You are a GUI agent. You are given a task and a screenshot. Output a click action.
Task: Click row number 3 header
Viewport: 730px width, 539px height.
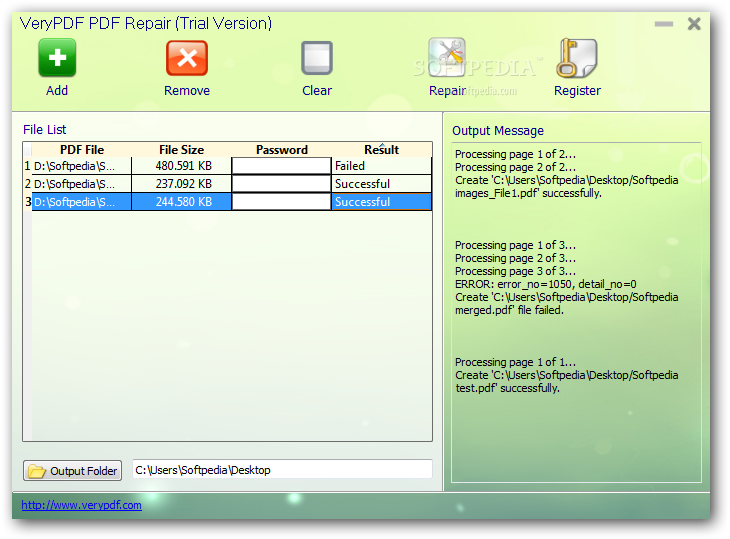(27, 202)
